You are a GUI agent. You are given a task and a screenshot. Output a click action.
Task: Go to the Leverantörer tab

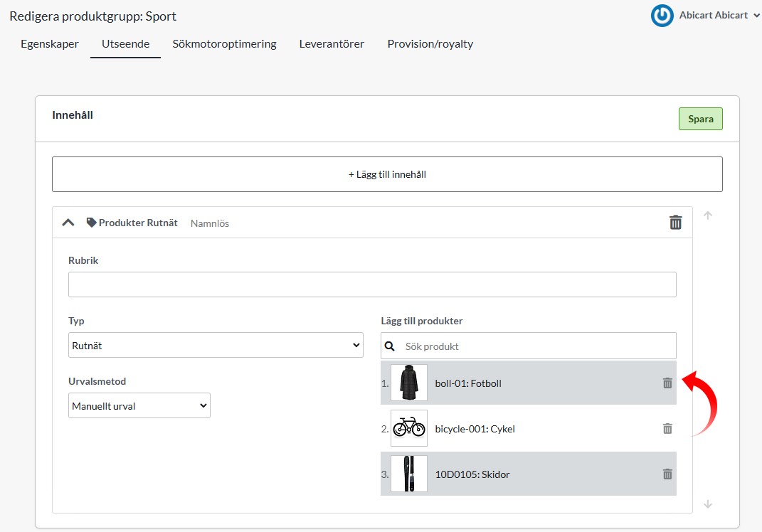tap(332, 44)
